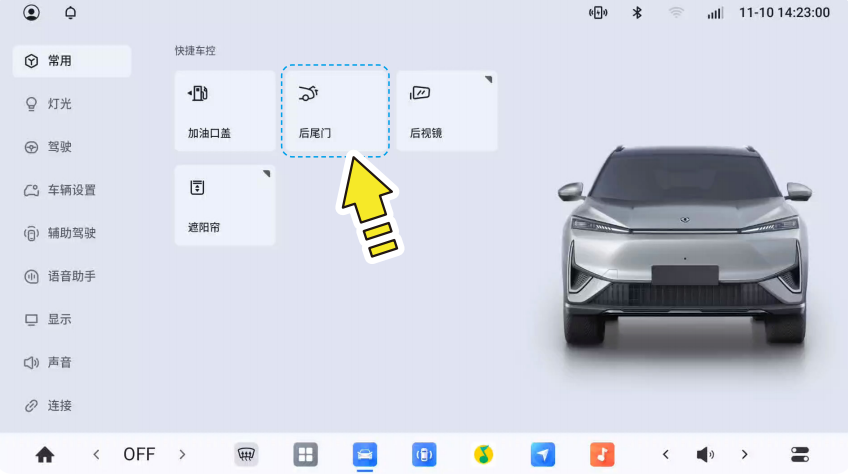Screen dimensions: 848x476
Task: Open the user profile account icon
Action: click(x=32, y=13)
